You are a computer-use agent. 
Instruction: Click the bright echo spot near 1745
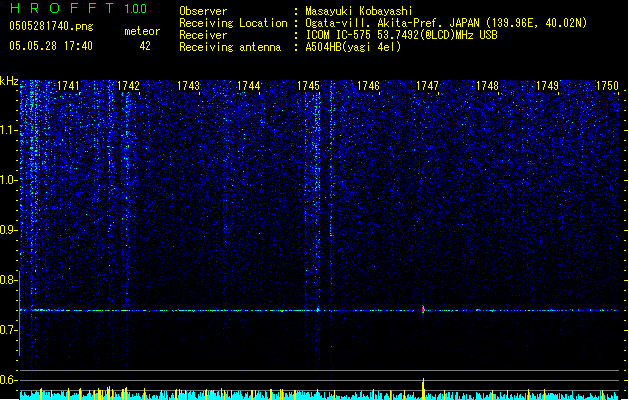(318, 309)
